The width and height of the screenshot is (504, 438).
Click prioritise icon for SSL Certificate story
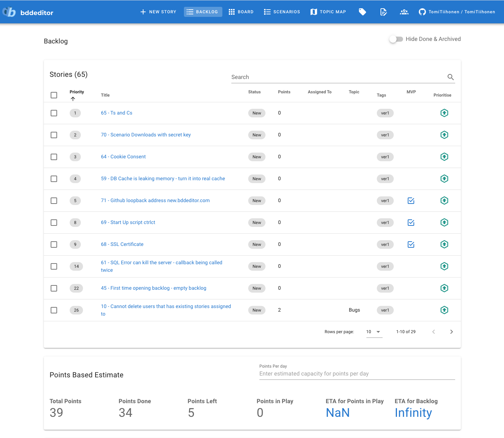click(444, 244)
